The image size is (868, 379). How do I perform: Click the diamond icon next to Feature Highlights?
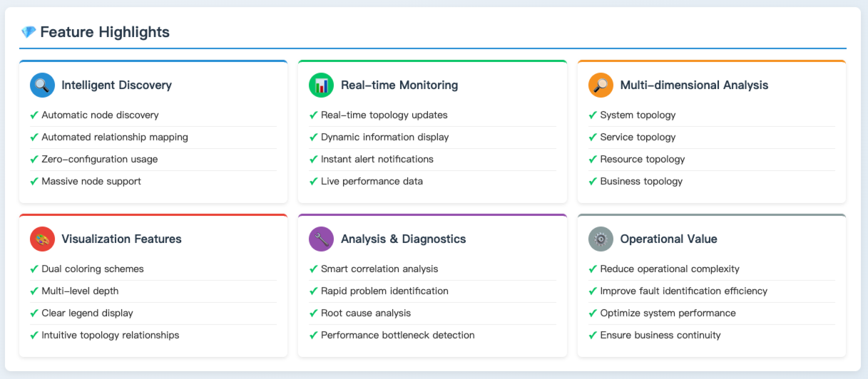tap(29, 32)
